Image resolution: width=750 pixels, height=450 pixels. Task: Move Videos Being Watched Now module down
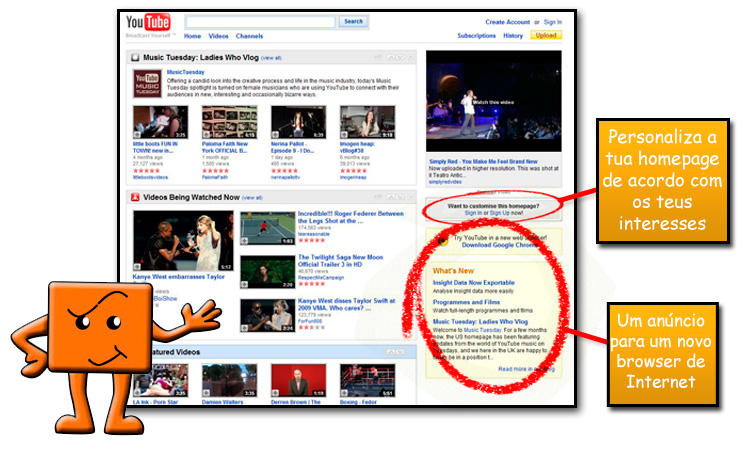tap(400, 197)
